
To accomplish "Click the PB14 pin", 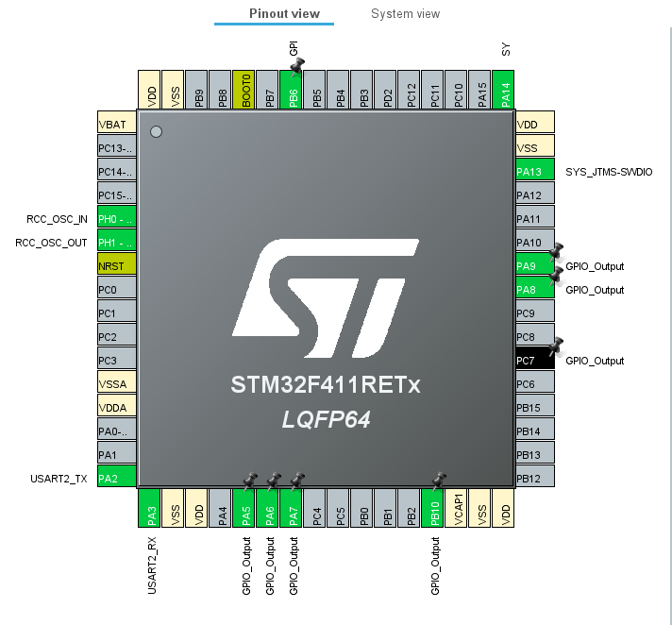I will (535, 429).
